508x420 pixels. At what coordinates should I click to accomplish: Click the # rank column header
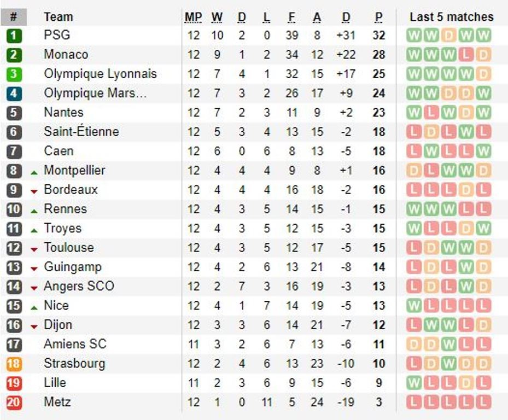(14, 17)
